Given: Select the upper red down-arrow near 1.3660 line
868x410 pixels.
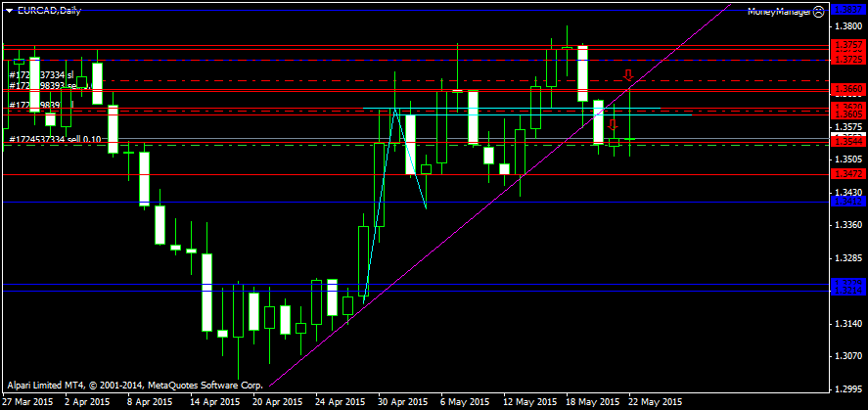Looking at the screenshot, I should 628,74.
